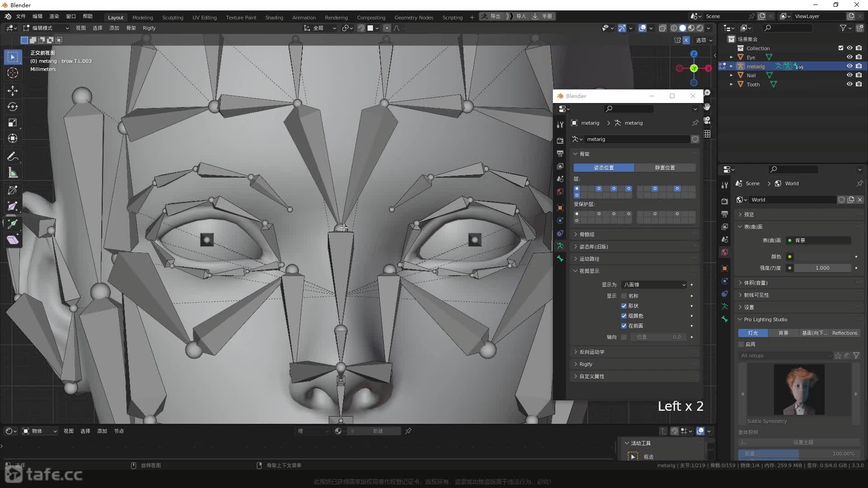Open the 全局 transform orientation dropdown

pyautogui.click(x=320, y=28)
